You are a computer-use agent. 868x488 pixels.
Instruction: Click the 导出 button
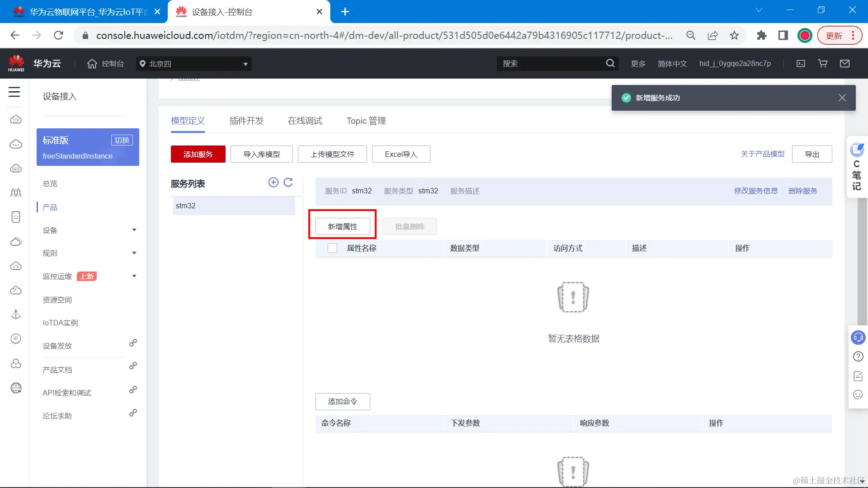coord(812,154)
